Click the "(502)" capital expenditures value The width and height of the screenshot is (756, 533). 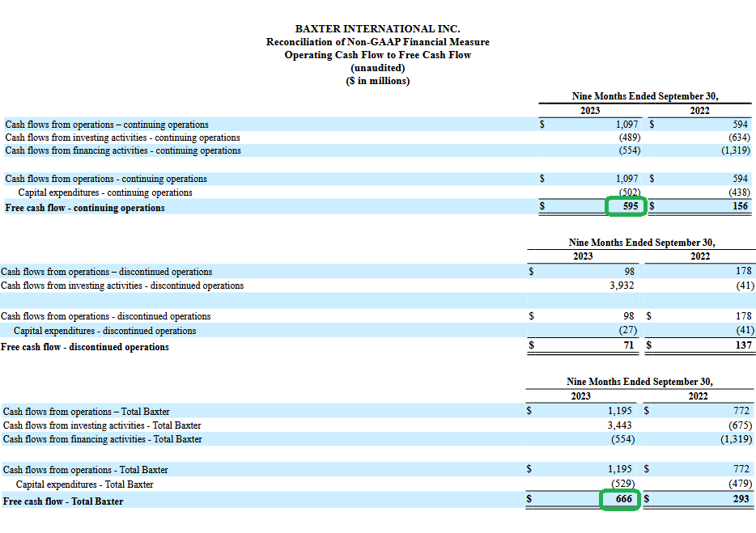tap(630, 192)
